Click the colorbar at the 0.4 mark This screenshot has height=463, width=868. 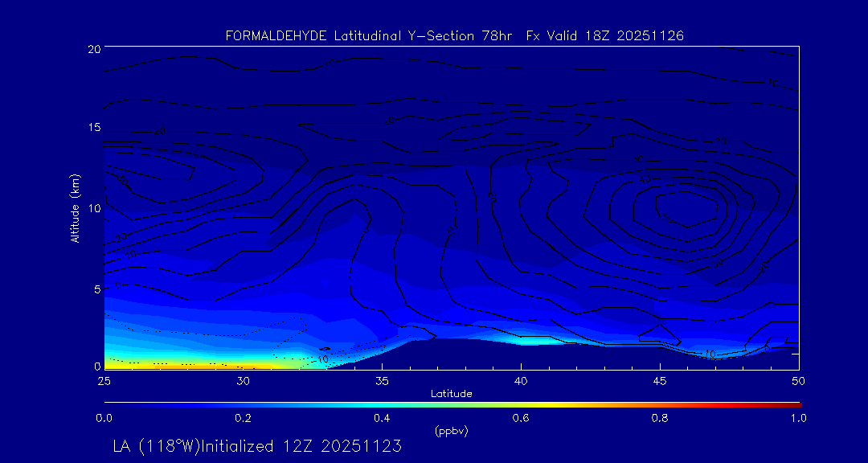[383, 404]
